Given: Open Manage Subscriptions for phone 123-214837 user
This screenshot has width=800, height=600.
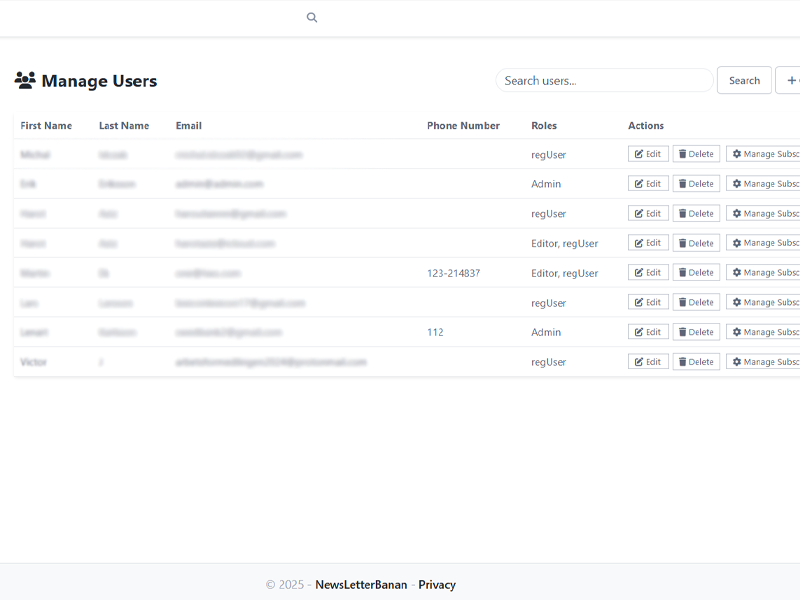Looking at the screenshot, I should pos(764,273).
